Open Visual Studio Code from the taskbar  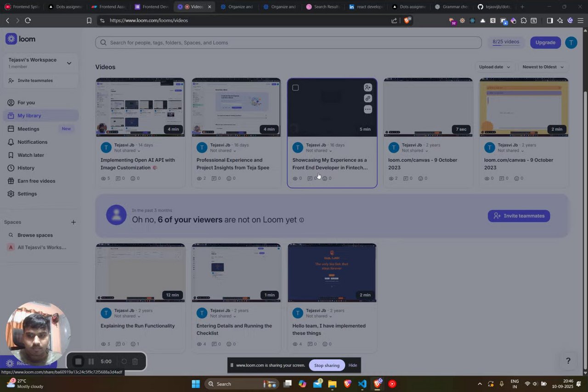(362, 384)
